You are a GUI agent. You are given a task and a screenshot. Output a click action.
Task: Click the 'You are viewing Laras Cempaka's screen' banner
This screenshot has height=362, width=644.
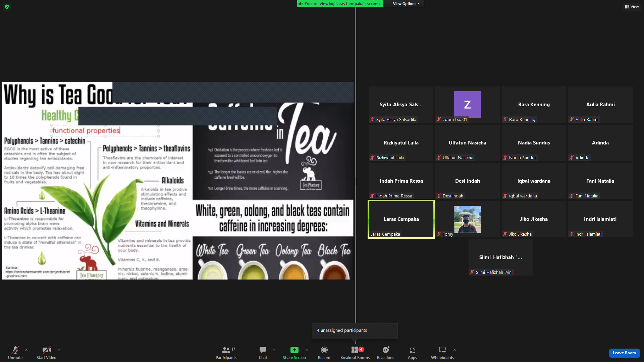point(340,4)
